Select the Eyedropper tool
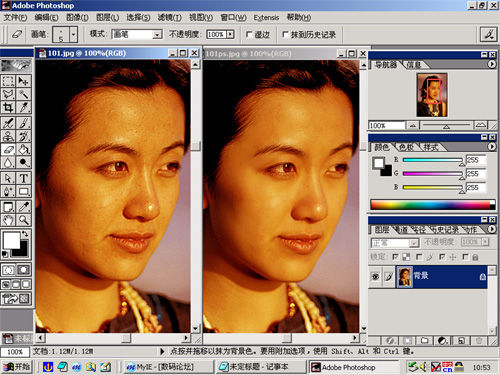 tap(23, 207)
